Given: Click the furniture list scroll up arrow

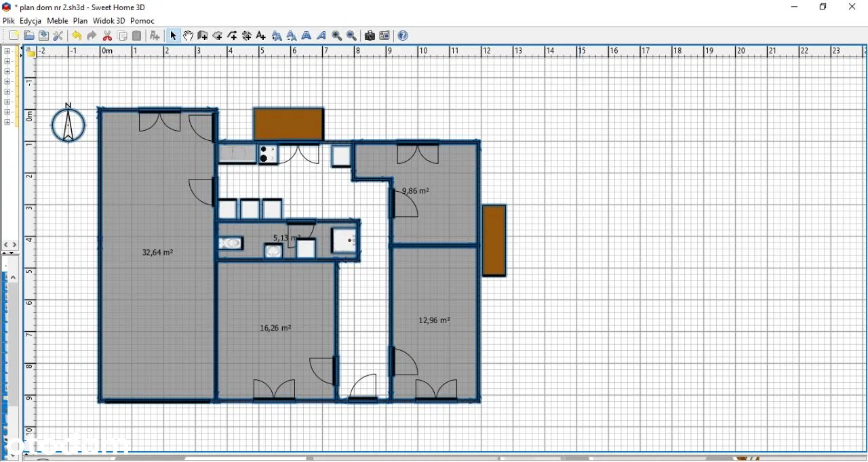Looking at the screenshot, I should coord(13,278).
